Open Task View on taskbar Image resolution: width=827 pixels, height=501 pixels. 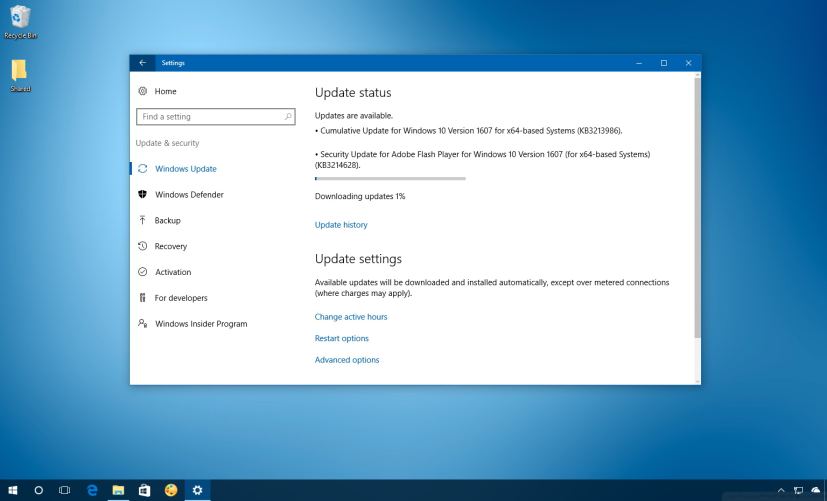[x=64, y=490]
